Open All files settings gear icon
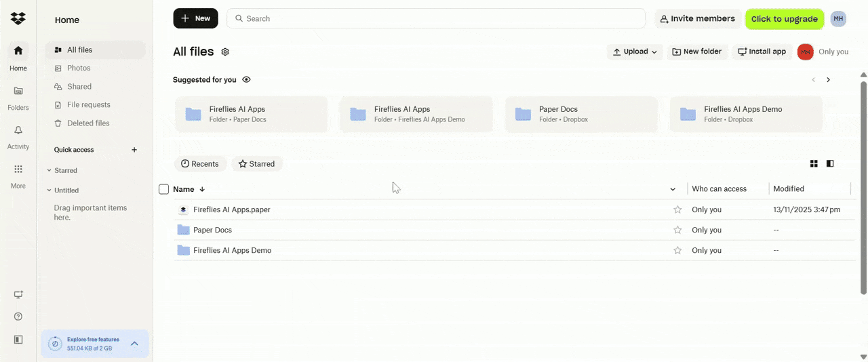Image resolution: width=868 pixels, height=362 pixels. (225, 52)
